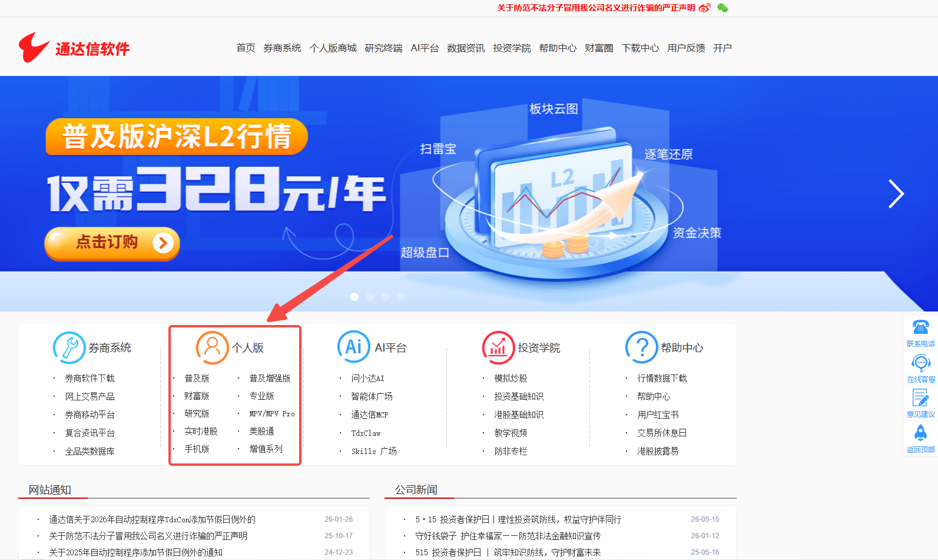Open 模拟炒股 link

(511, 378)
